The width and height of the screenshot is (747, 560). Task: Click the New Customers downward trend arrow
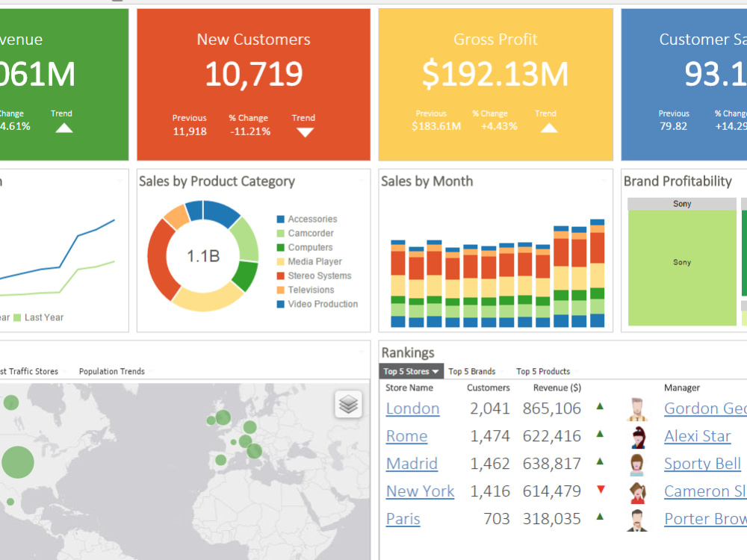[x=305, y=132]
